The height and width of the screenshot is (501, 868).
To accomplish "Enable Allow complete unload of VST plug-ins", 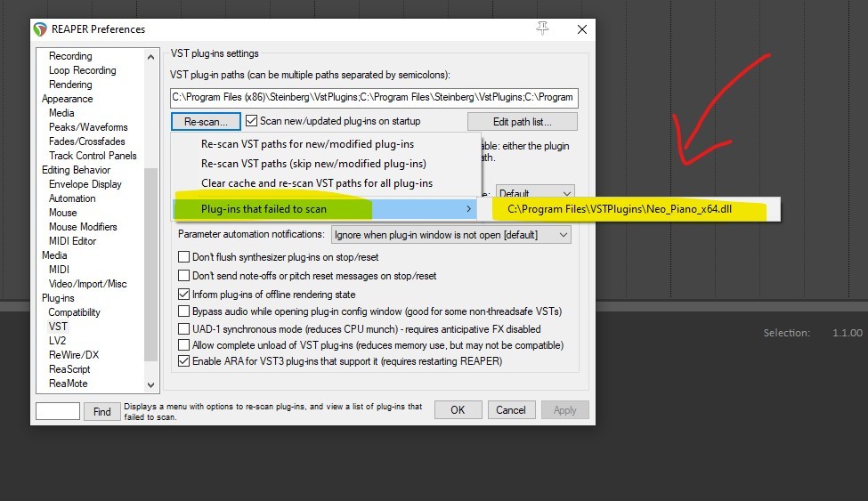I will (x=183, y=345).
